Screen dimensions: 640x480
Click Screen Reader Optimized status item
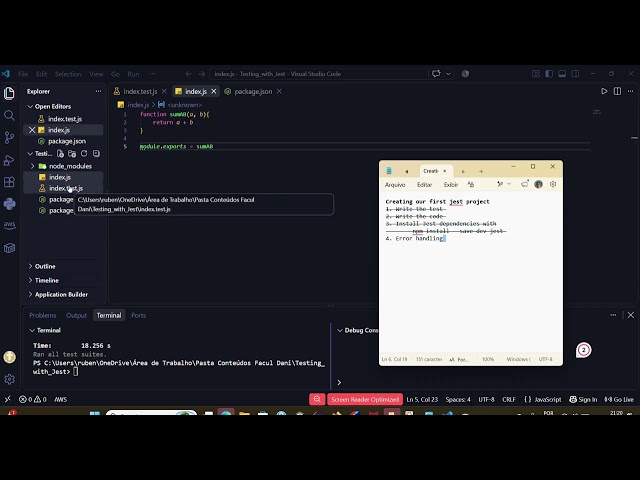tap(365, 400)
